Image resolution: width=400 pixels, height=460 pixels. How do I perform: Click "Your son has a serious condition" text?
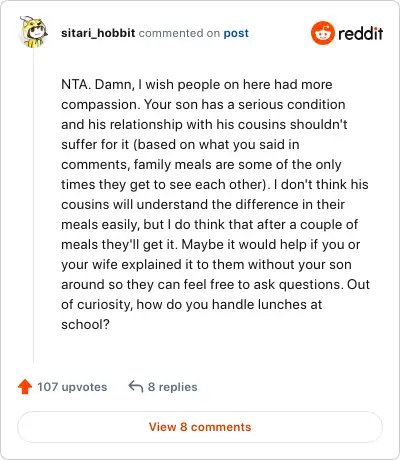(245, 104)
